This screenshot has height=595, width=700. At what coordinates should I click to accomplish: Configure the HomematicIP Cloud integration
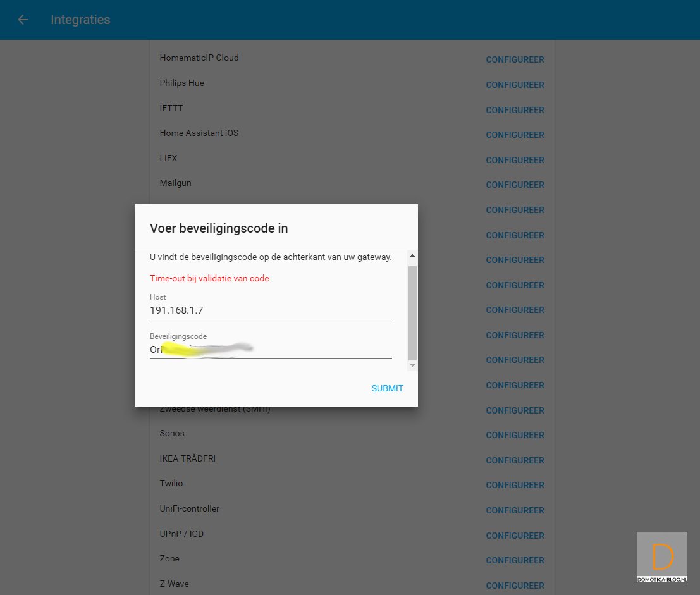[515, 60]
